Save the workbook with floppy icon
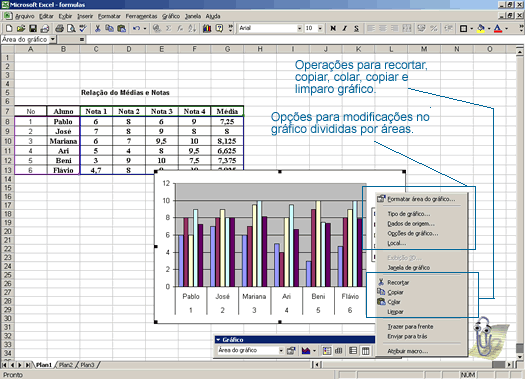The width and height of the screenshot is (525, 379). (x=33, y=28)
